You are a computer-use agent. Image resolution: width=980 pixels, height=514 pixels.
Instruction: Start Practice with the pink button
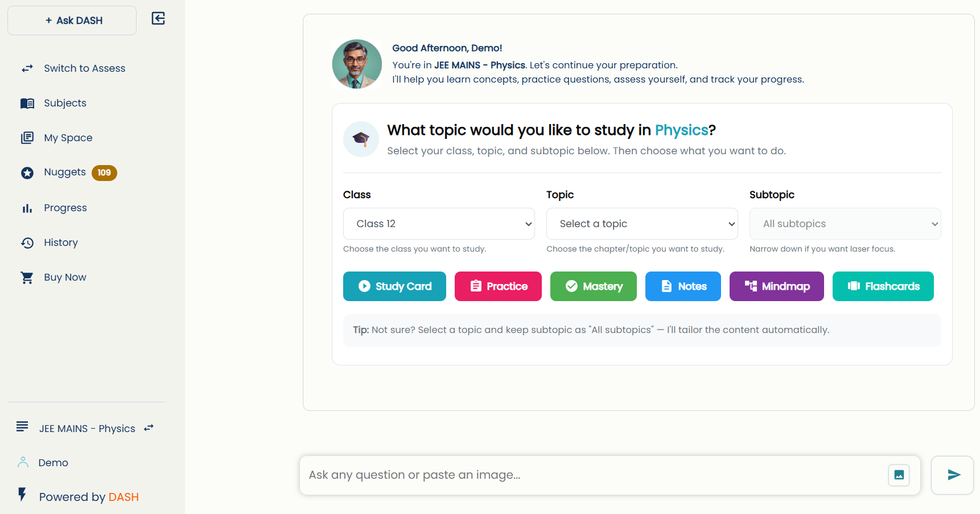point(498,286)
